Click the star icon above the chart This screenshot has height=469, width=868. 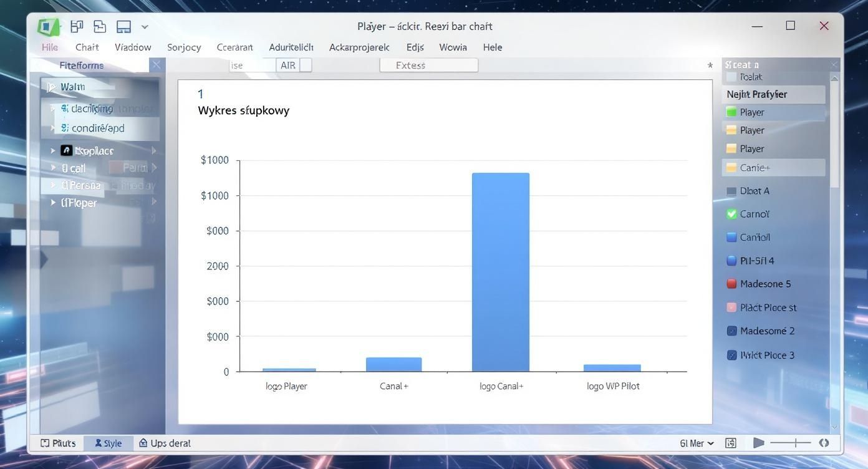click(x=710, y=65)
